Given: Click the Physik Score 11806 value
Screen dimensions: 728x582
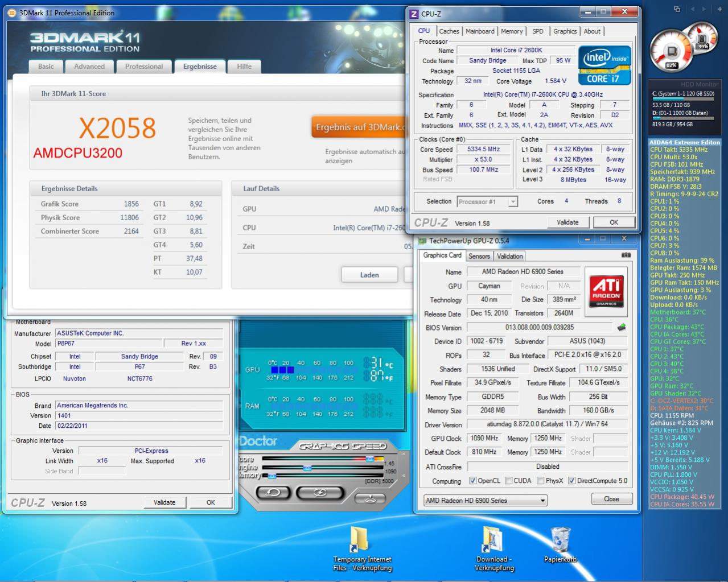Looking at the screenshot, I should click(129, 217).
